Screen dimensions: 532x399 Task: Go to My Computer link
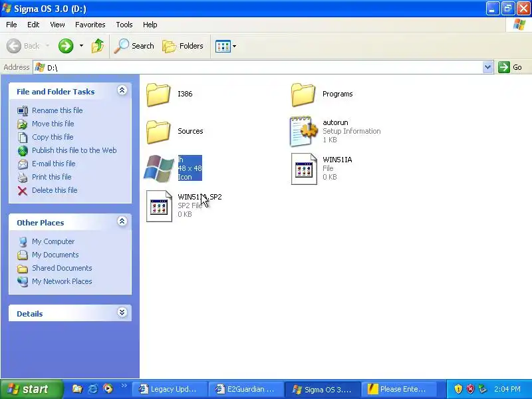[x=53, y=241]
